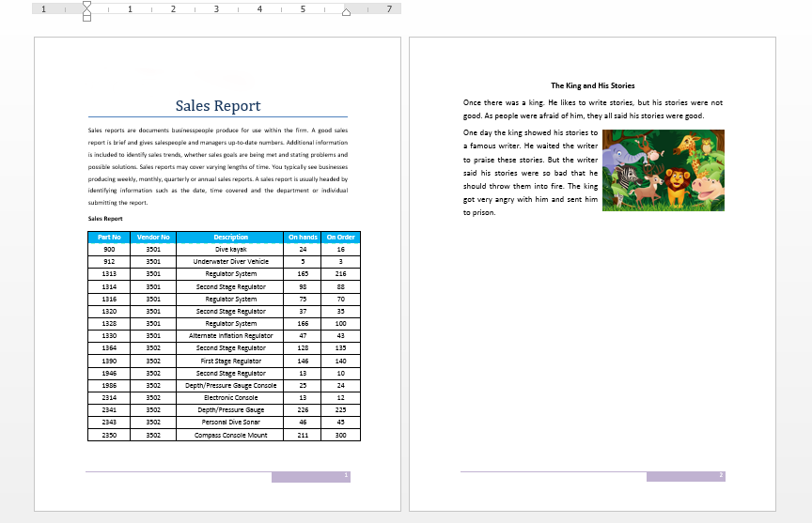Click the On hands value 165

pos(303,273)
